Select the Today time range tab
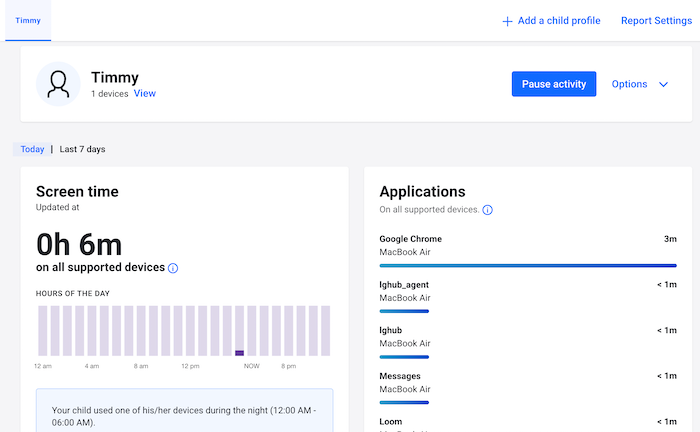 (32, 149)
